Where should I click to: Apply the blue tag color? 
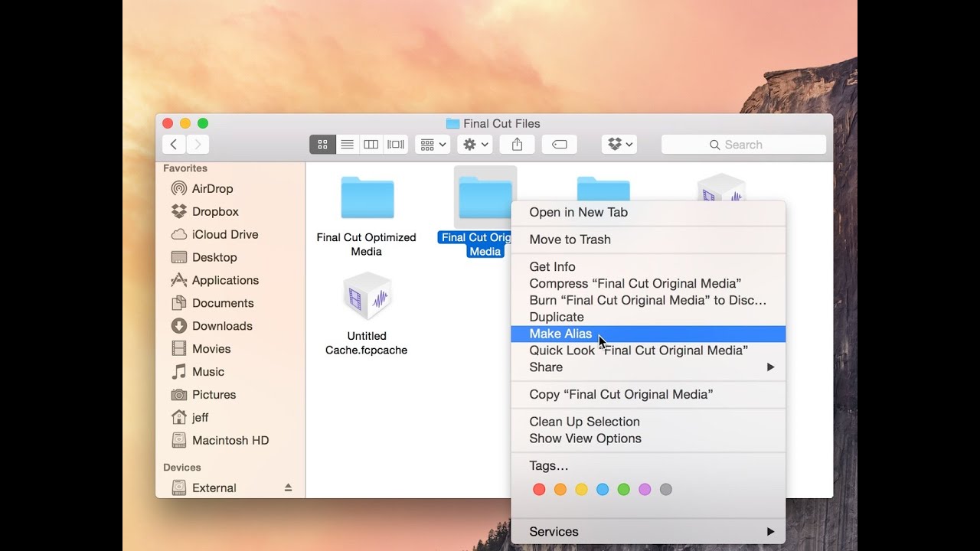[x=603, y=489]
